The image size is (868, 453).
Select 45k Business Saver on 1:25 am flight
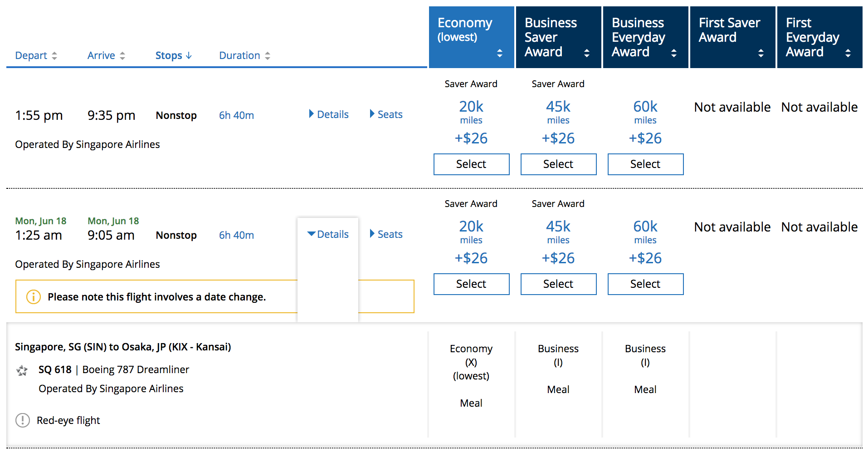point(558,284)
